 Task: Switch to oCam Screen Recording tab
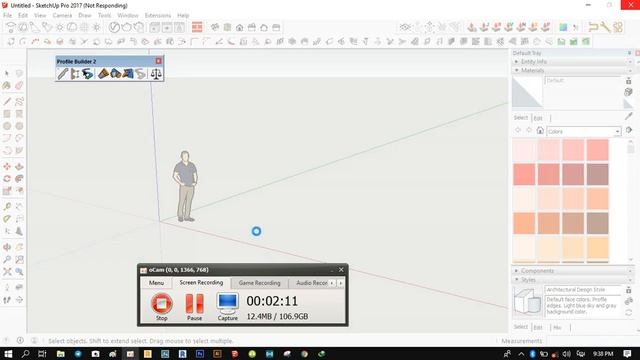click(x=201, y=282)
